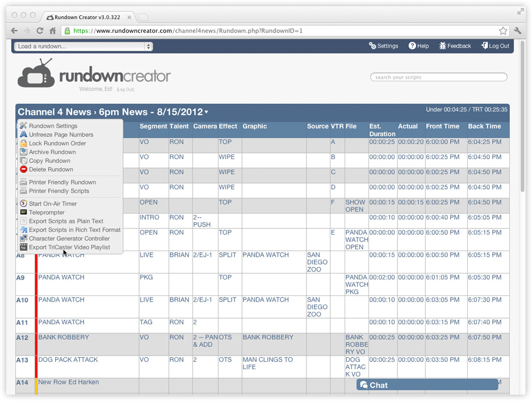This screenshot has height=401, width=532.
Task: Open the Chat bar
Action: click(x=427, y=385)
